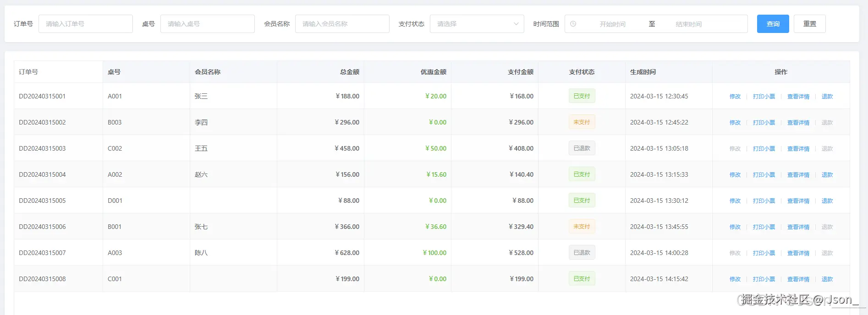The width and height of the screenshot is (868, 315).
Task: Click the clock icon in time range
Action: 573,24
